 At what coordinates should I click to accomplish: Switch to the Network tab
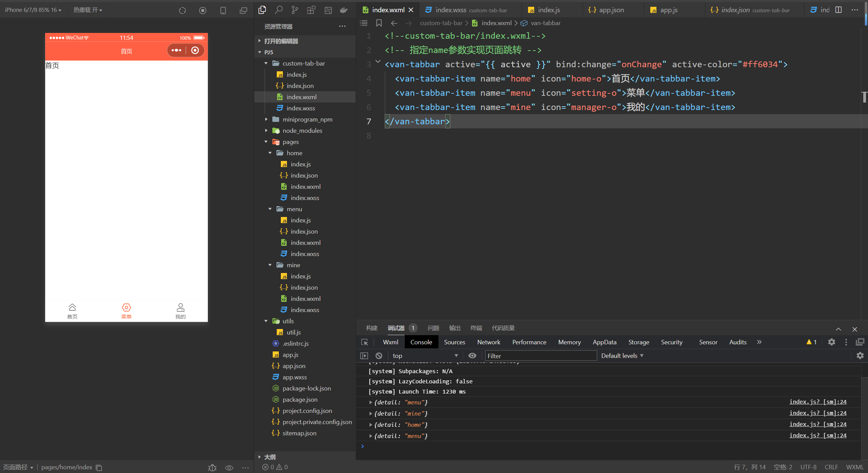tap(489, 342)
